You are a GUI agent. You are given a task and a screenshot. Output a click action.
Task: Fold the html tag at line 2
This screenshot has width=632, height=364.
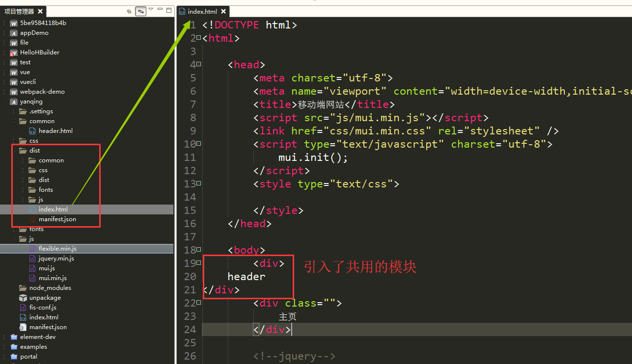[x=199, y=38]
